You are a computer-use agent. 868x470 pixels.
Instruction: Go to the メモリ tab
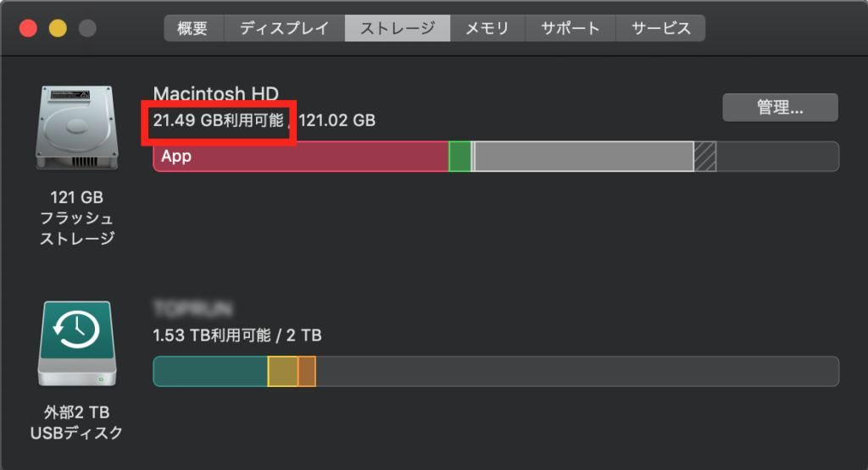tap(487, 28)
